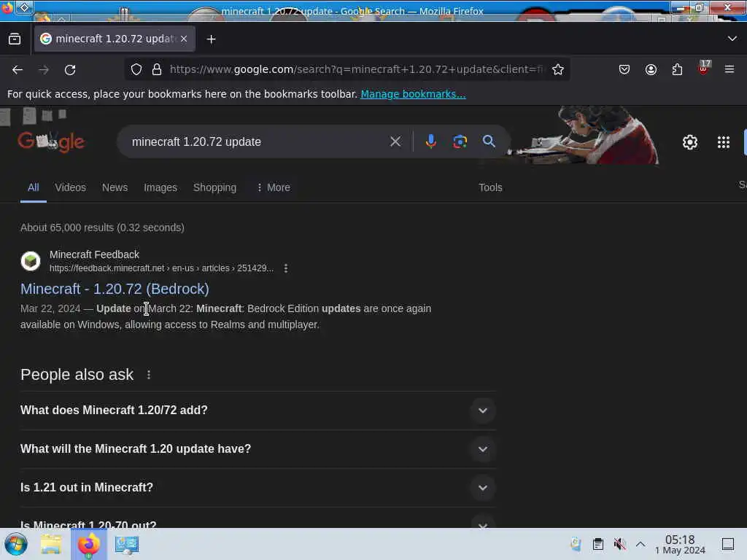Expand What does Minecraft 1.20/72 add?
Image resolution: width=747 pixels, height=560 pixels.
258,411
